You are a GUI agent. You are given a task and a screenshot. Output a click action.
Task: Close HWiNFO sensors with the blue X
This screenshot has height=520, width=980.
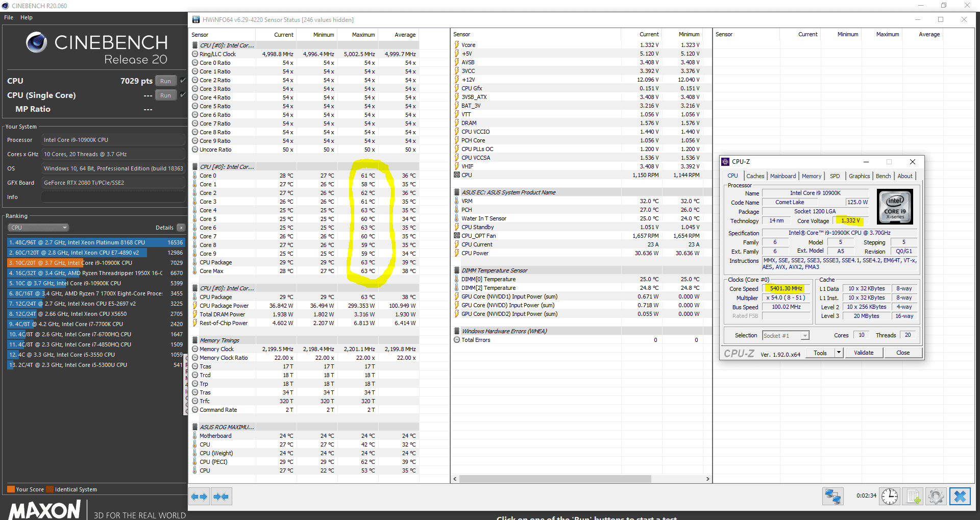point(960,496)
